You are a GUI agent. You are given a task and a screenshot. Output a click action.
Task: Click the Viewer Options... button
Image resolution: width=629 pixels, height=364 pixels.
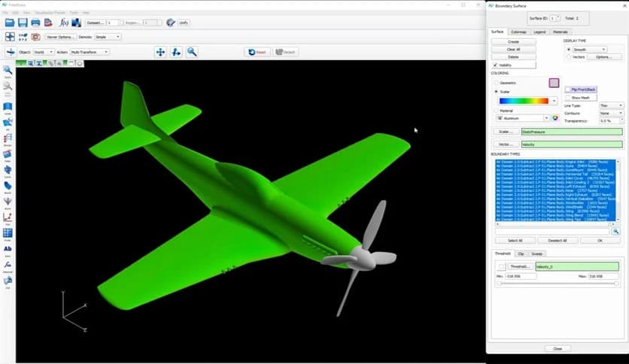(x=60, y=37)
